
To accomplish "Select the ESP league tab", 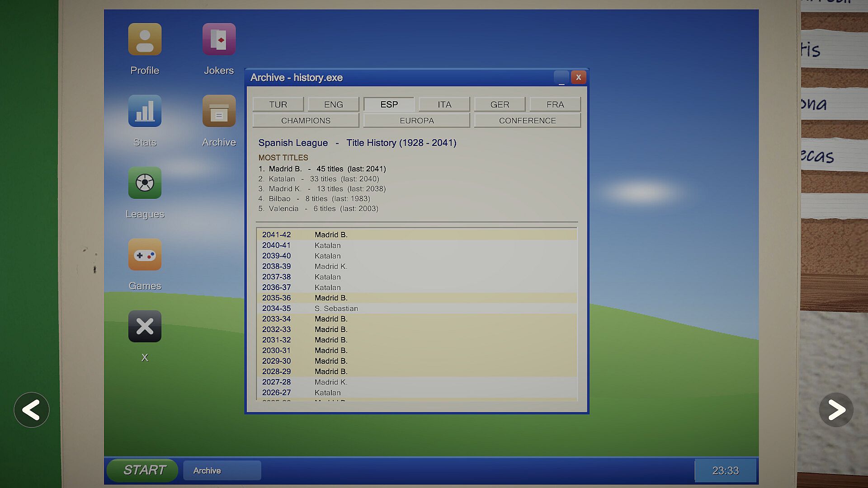I will coord(389,104).
